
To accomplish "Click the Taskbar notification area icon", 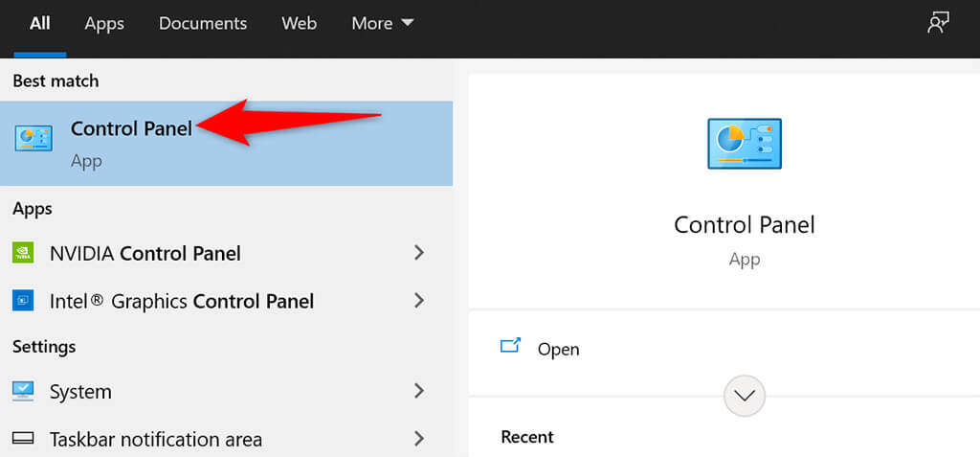I will pos(23,439).
